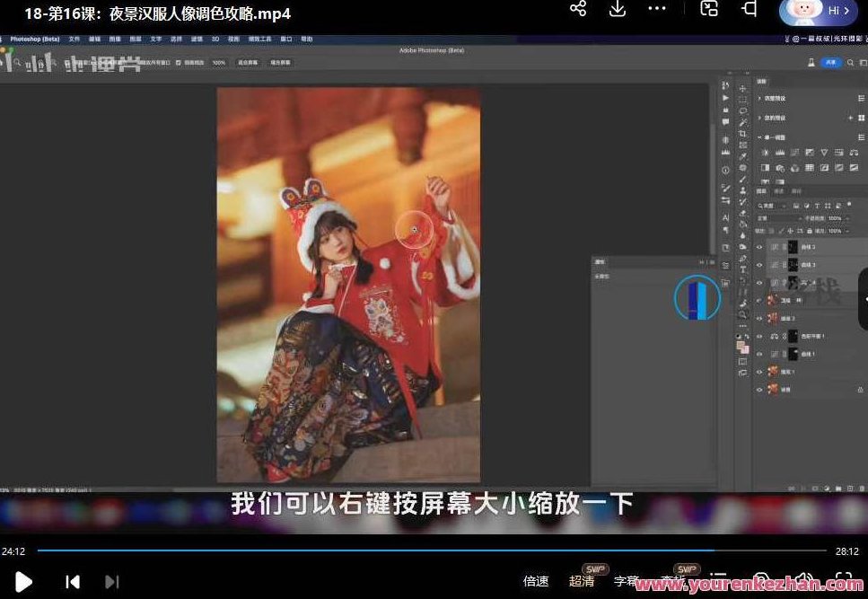
Task: Click the 字幕 subtitles button
Action: [x=627, y=581]
